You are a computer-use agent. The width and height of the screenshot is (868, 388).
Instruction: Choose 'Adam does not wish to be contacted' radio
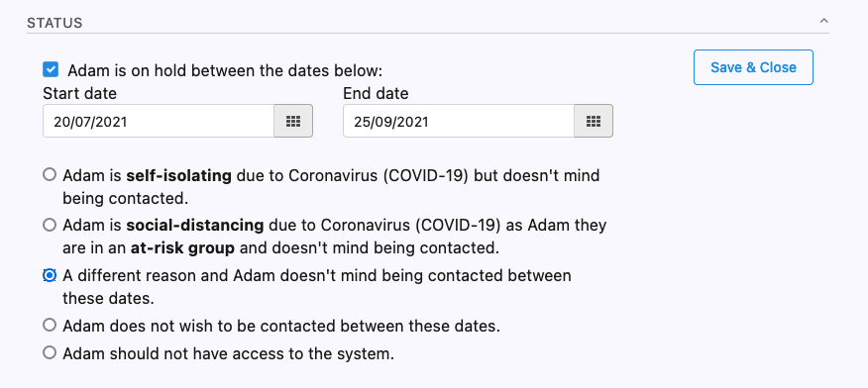pyautogui.click(x=50, y=325)
